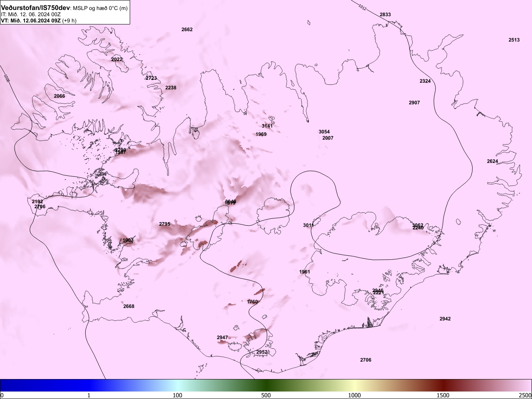532x399 pixels.
Task: Click the 1760 height value
Action: [252, 302]
